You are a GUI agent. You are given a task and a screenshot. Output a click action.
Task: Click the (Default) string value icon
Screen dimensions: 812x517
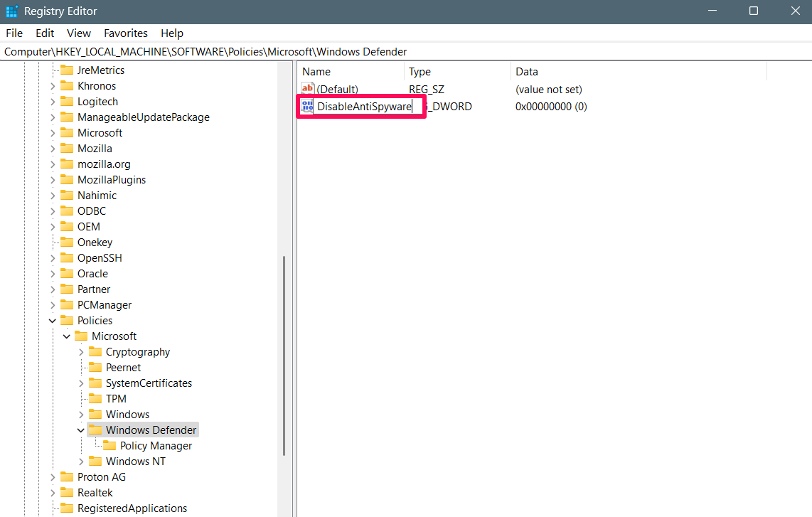click(x=308, y=89)
